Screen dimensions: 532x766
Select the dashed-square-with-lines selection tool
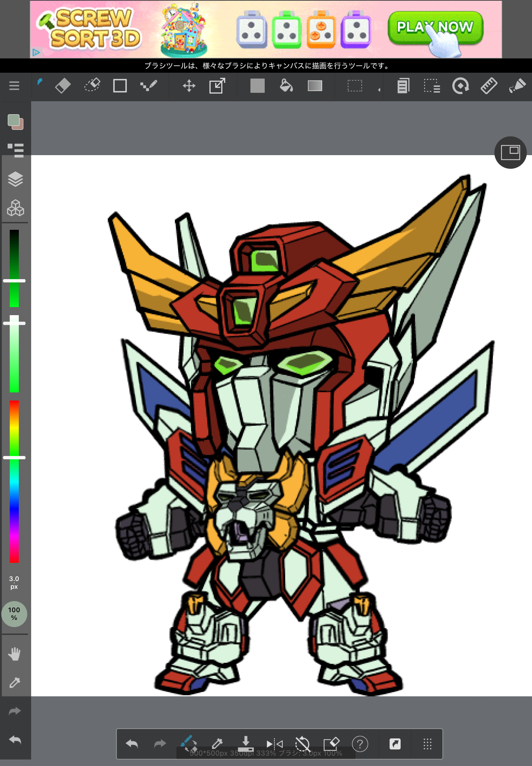tap(432, 86)
